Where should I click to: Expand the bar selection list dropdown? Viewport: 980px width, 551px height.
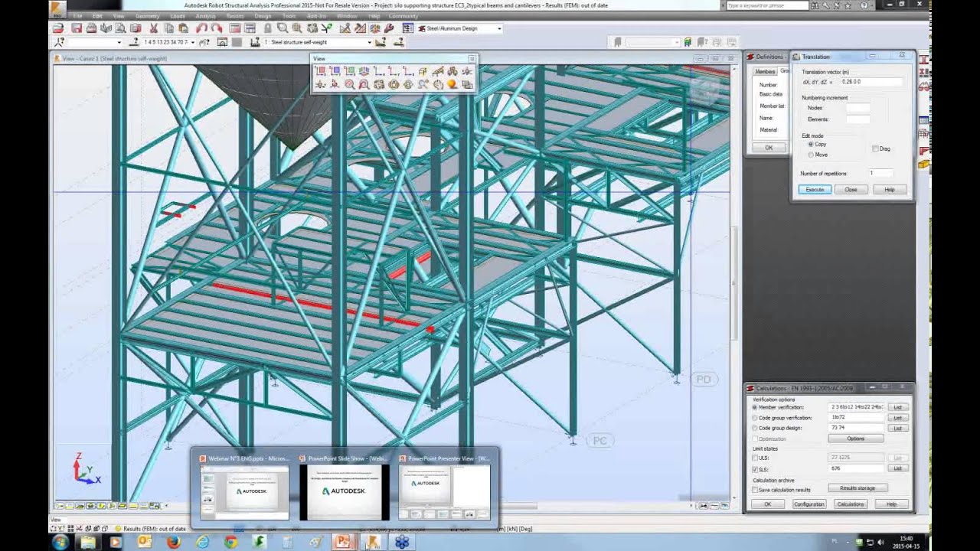point(192,42)
